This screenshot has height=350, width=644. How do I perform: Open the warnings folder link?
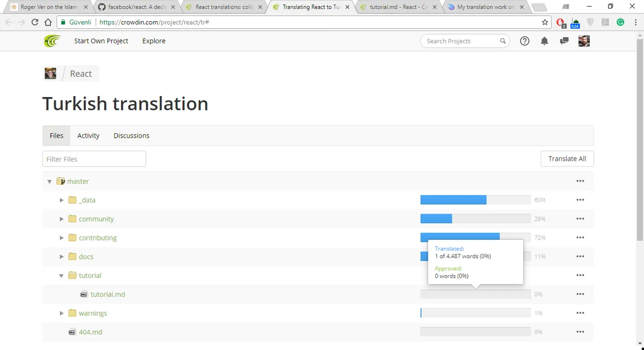tap(93, 313)
